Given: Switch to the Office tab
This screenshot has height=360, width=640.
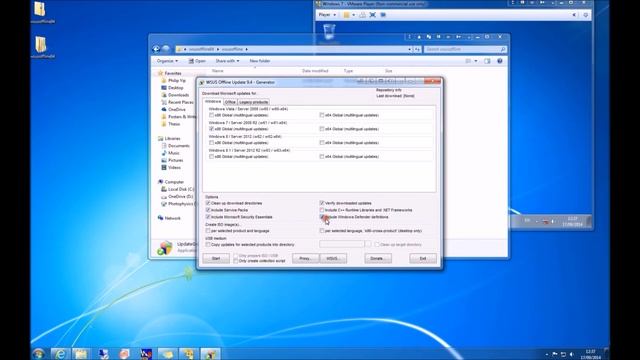Looking at the screenshot, I should click(x=230, y=102).
